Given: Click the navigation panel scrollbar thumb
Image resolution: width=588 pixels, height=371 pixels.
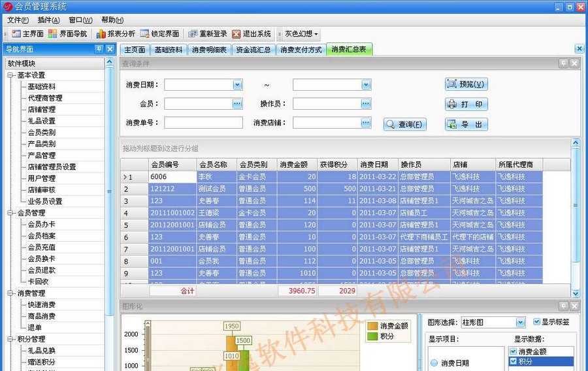Looking at the screenshot, I should (x=109, y=191).
